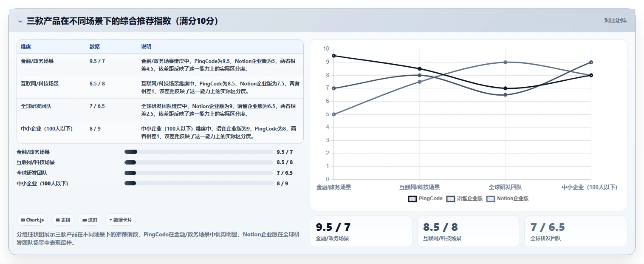
Task: Click the 对比矩阵 label in the header
Action: pyautogui.click(x=615, y=20)
